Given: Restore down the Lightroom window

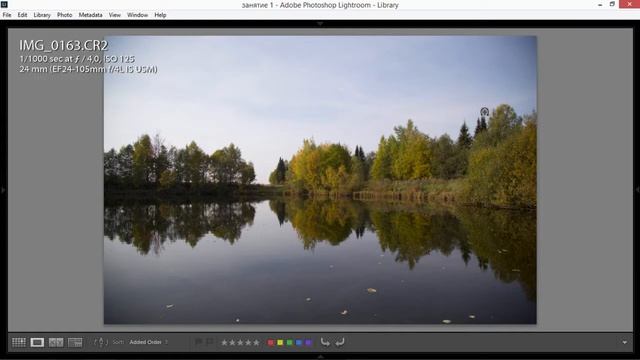Looking at the screenshot, I should (612, 4).
